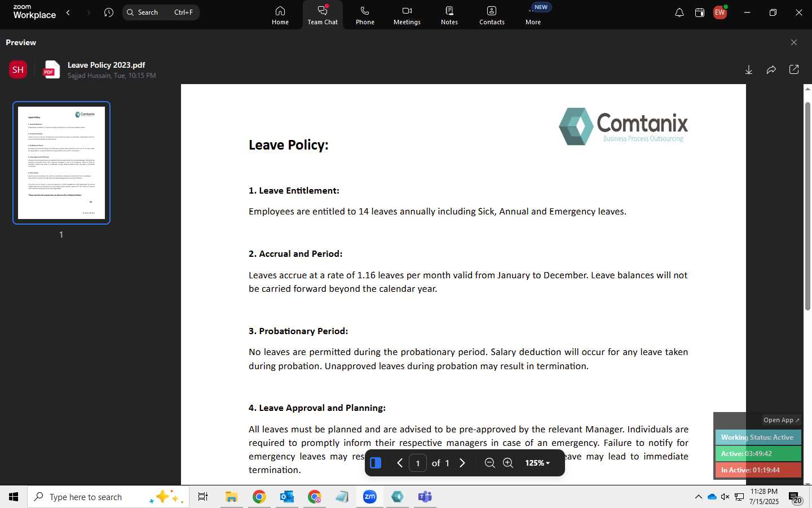This screenshot has width=812, height=508.
Task: Open the 125% zoom level dropdown
Action: (x=537, y=463)
